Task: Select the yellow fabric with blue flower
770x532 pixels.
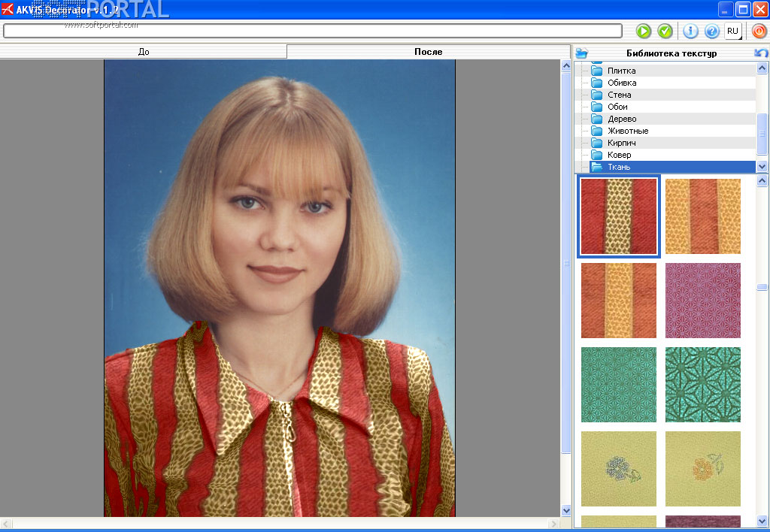Action: coord(619,469)
